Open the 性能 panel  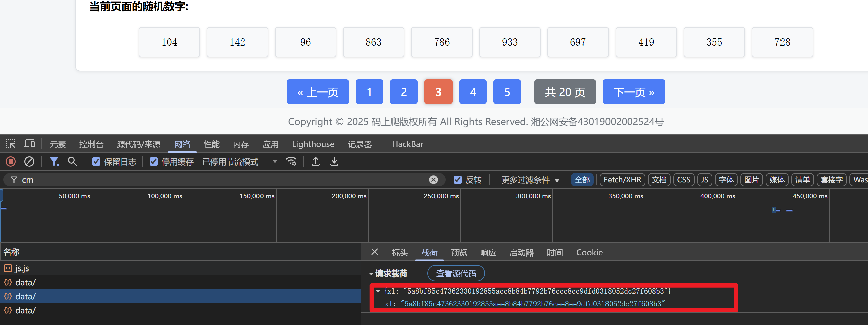212,144
